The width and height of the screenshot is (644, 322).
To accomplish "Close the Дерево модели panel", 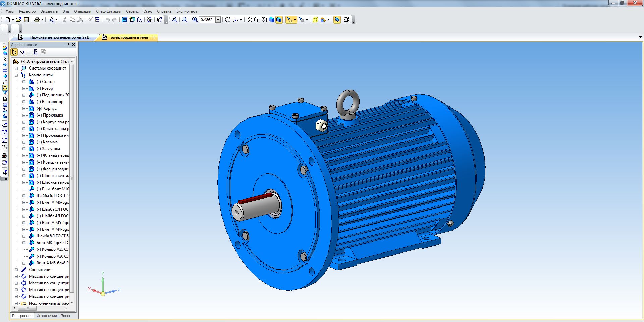I will click(74, 44).
